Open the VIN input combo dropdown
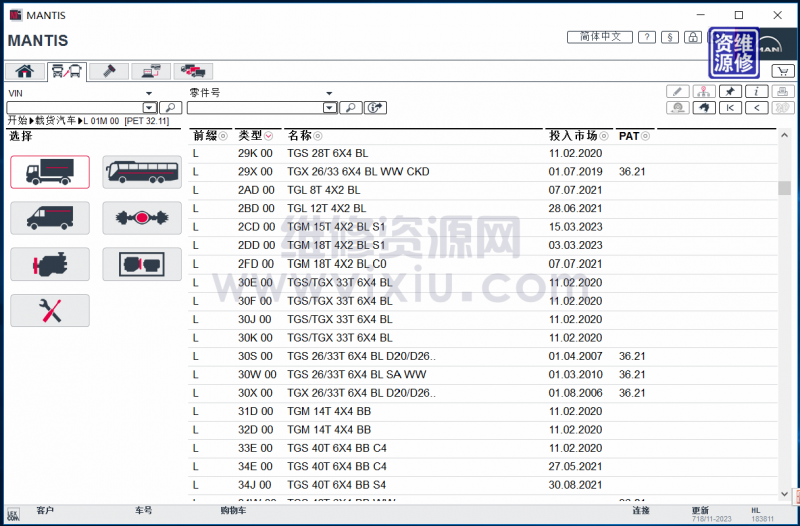Image resolution: width=800 pixels, height=526 pixels. tap(149, 108)
